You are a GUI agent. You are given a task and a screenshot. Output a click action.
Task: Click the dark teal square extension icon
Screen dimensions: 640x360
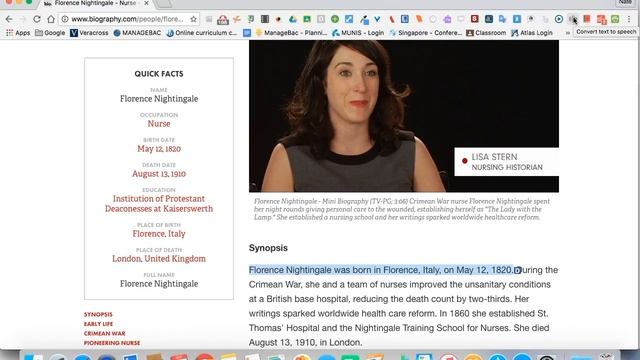pyautogui.click(x=489, y=19)
